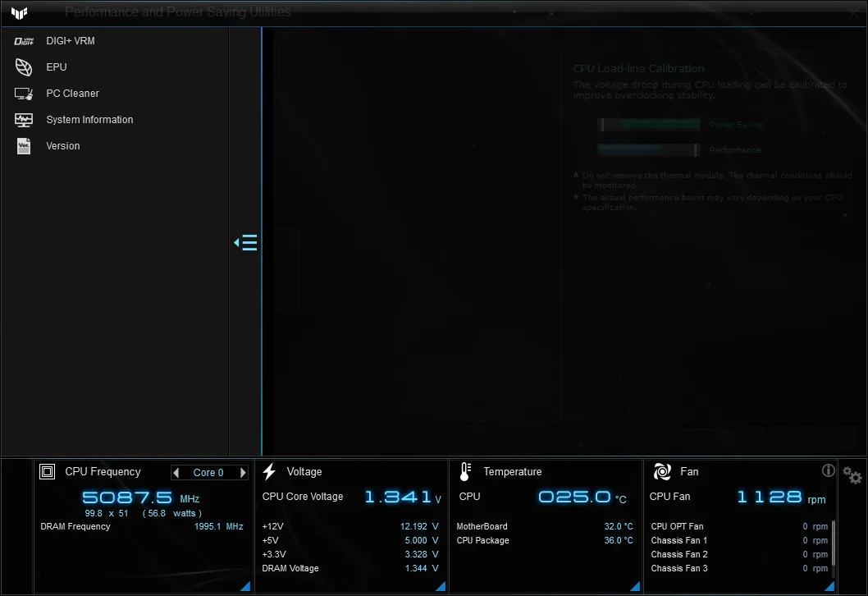This screenshot has height=596, width=868.
Task: Click the MotherBoard temperature label
Action: (x=482, y=527)
